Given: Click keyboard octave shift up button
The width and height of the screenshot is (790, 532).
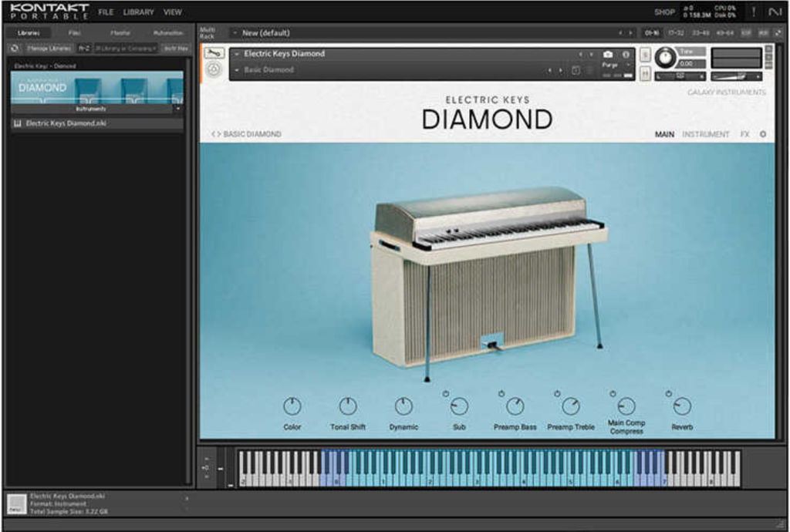Looking at the screenshot, I should tap(207, 459).
